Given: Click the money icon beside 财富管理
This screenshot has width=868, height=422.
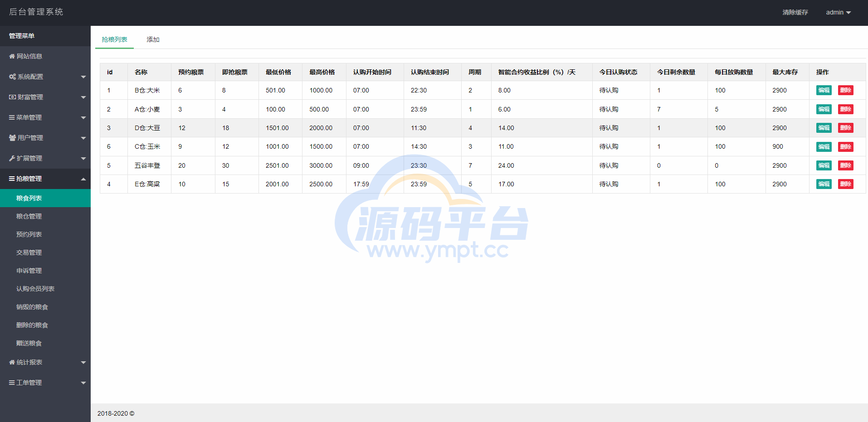Looking at the screenshot, I should pos(13,97).
